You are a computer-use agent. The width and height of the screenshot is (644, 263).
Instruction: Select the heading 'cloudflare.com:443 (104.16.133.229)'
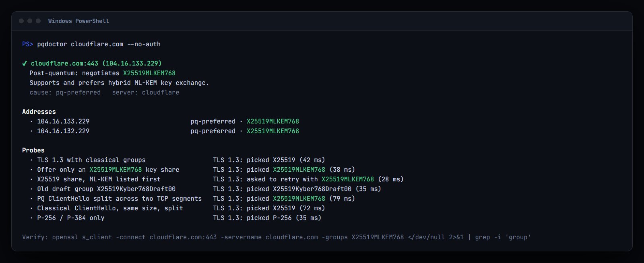coord(97,64)
